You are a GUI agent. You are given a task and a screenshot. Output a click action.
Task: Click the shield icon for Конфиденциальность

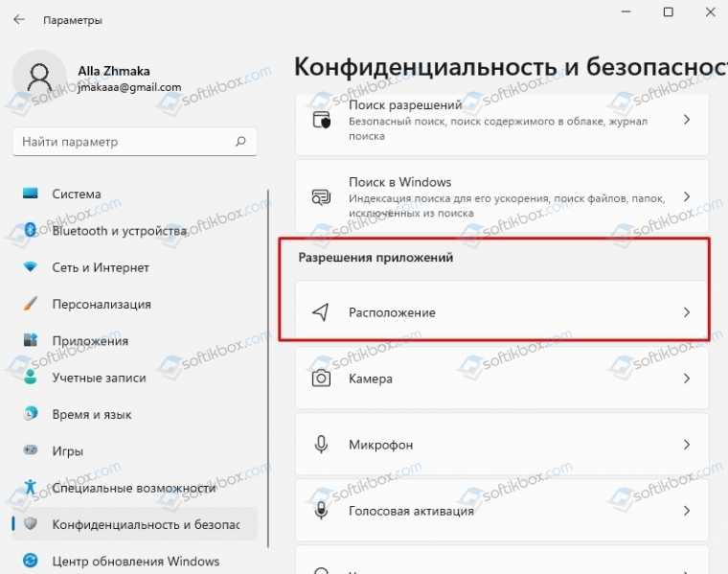31,524
